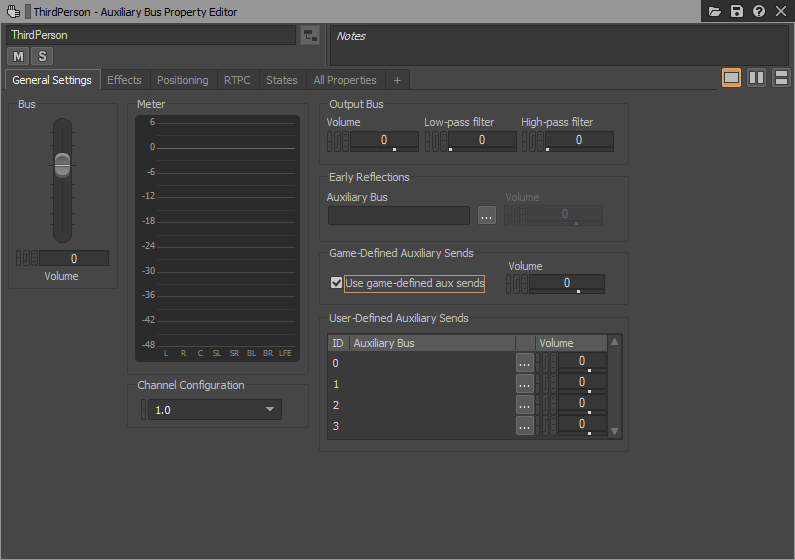Click the Auxiliary Bus column header

click(432, 343)
